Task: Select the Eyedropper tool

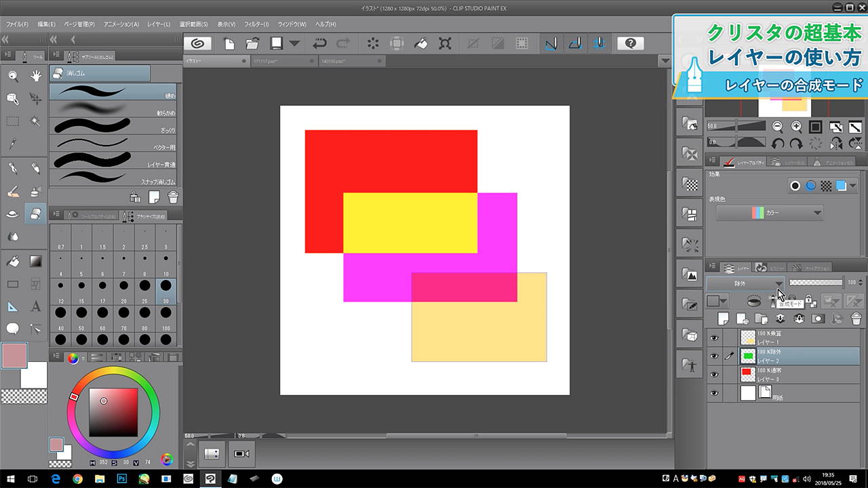Action: [13, 144]
